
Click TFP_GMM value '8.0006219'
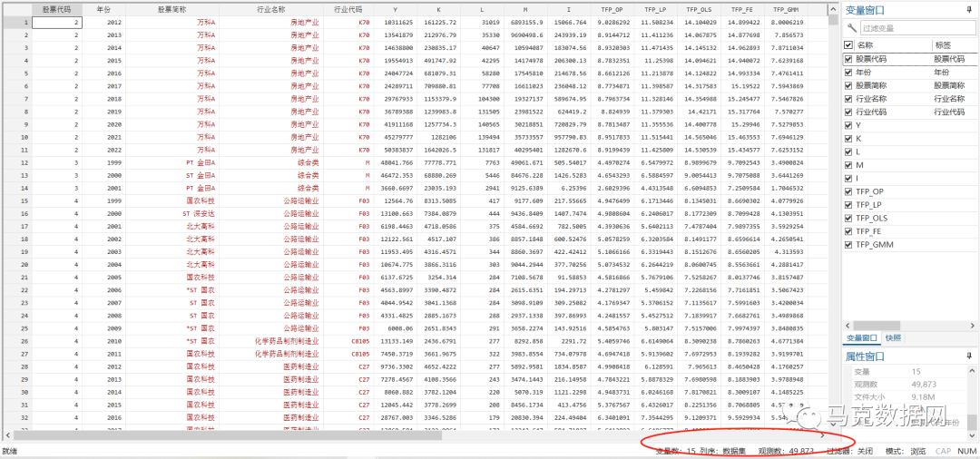(786, 23)
